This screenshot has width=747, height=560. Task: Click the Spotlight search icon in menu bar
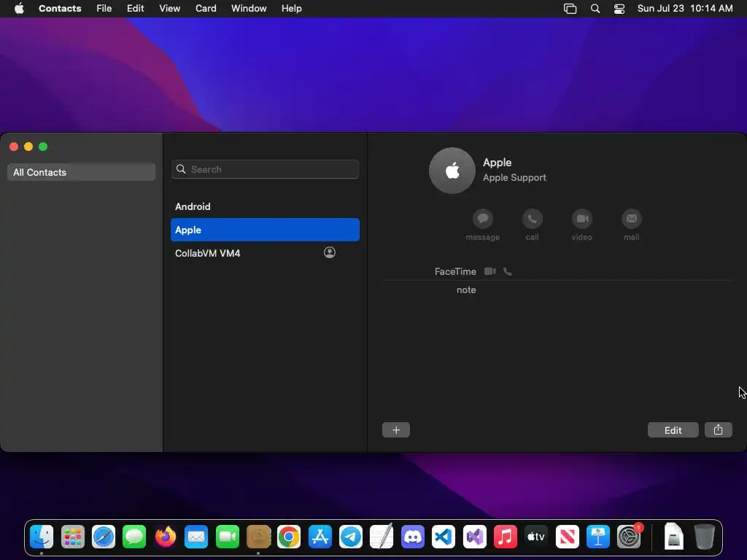595,9
